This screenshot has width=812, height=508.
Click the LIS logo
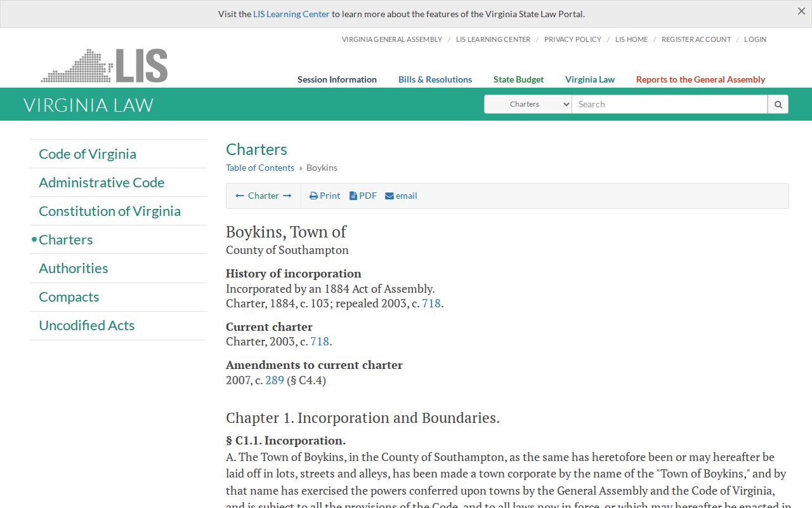coord(105,65)
